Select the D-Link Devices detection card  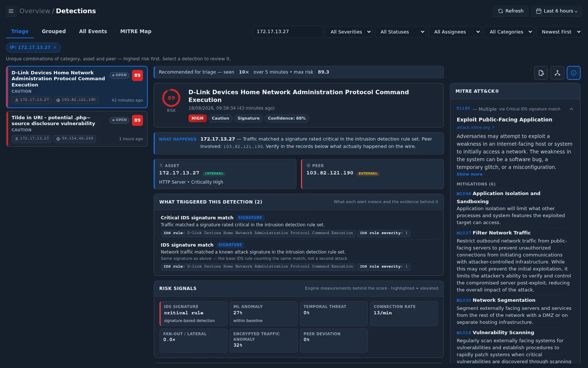coord(77,87)
